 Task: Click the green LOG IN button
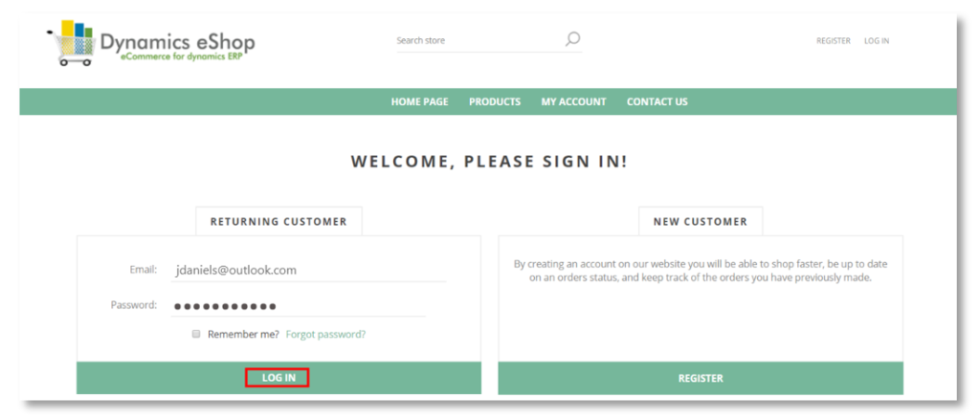pos(278,378)
